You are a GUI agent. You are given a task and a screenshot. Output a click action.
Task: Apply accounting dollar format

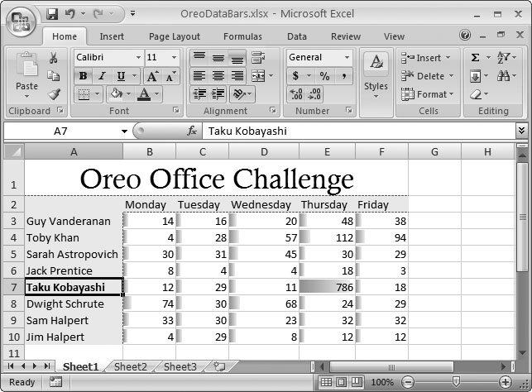pos(295,76)
